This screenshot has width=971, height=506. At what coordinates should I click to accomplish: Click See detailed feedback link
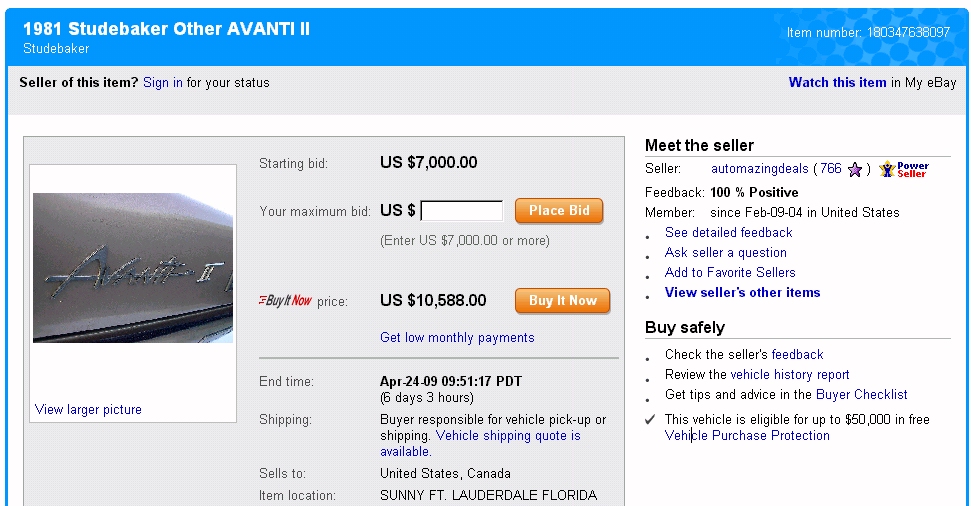728,233
